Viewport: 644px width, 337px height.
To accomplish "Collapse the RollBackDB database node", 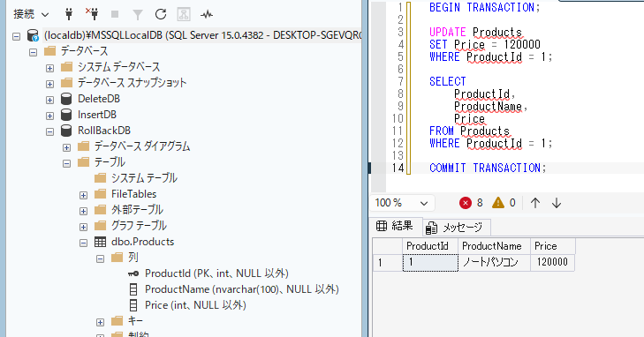I will click(49, 132).
